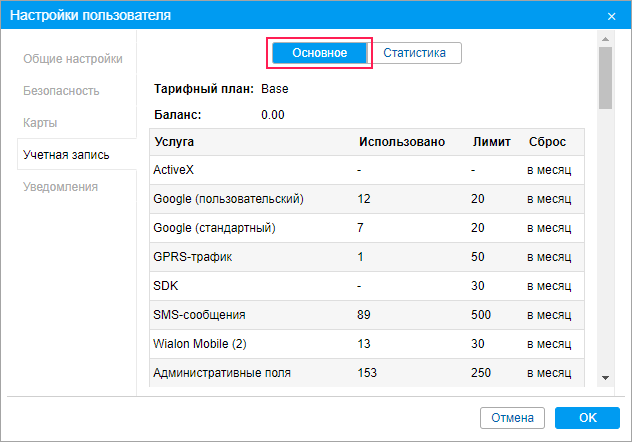This screenshot has height=442, width=632.
Task: Open the Общие настройки tab
Action: click(73, 59)
